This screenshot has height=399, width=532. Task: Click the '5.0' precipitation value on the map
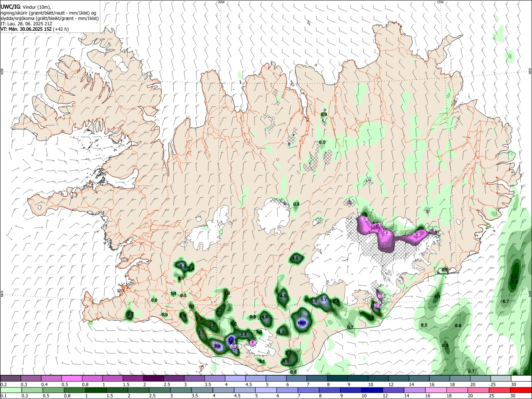tap(314, 301)
